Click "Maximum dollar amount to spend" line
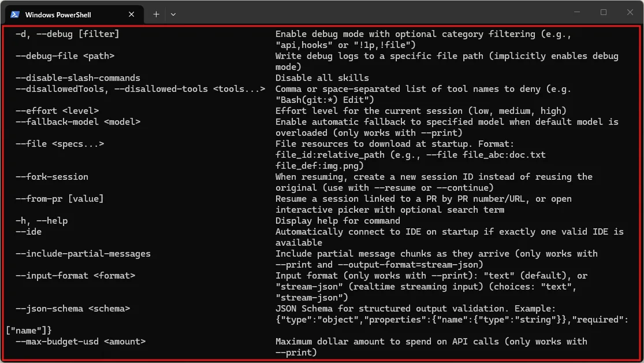This screenshot has height=363, width=644. click(431, 342)
